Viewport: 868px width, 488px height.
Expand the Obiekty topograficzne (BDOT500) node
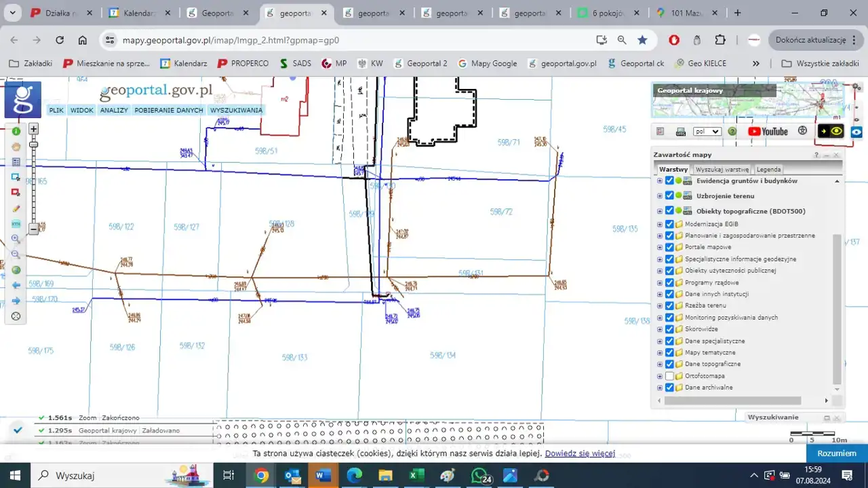point(660,211)
